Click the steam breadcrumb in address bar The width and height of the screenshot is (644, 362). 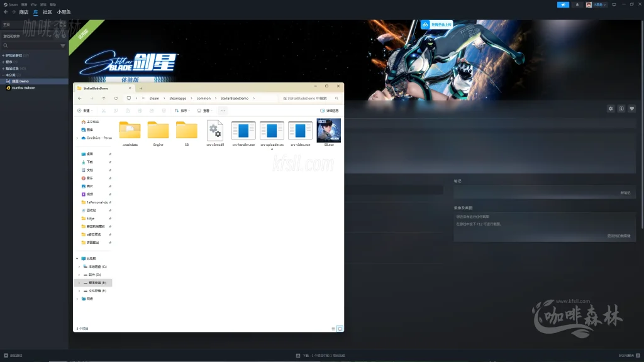click(154, 99)
